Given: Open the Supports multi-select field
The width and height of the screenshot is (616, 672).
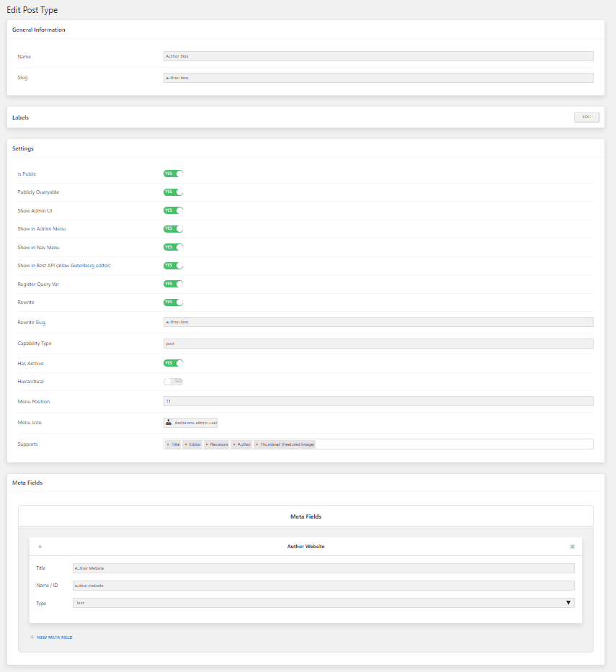Looking at the screenshot, I should 454,444.
